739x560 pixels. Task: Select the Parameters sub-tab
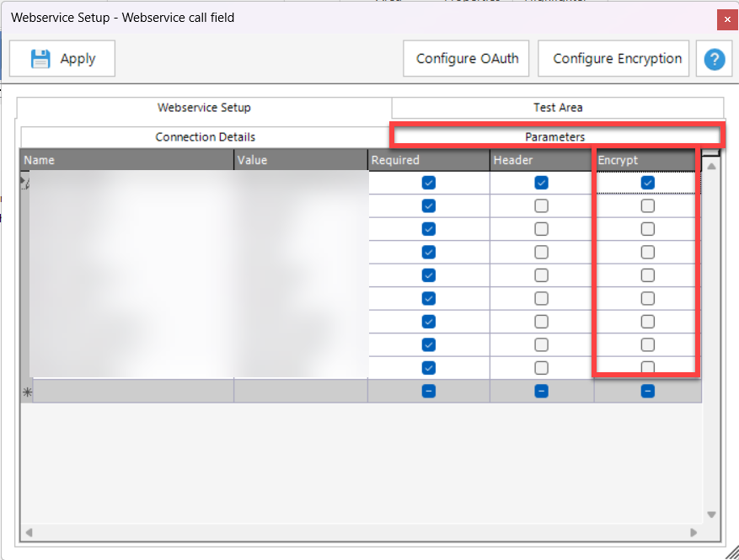[554, 136]
